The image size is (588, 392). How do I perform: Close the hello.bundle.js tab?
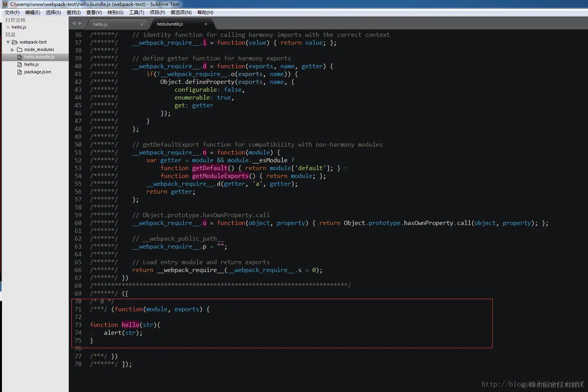(206, 24)
